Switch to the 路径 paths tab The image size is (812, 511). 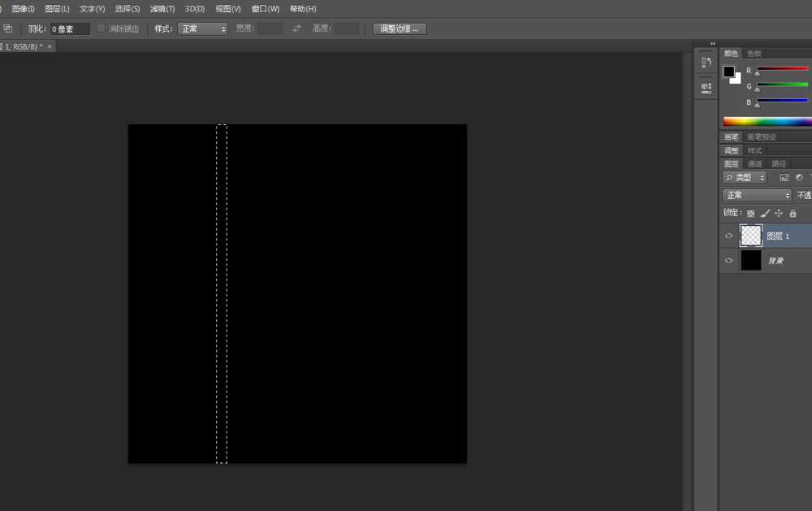tap(779, 164)
